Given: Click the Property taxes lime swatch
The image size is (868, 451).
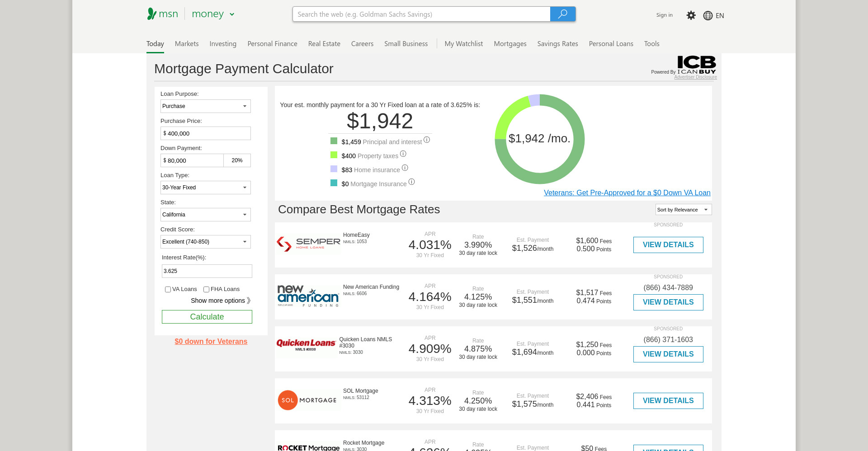Looking at the screenshot, I should 334,155.
